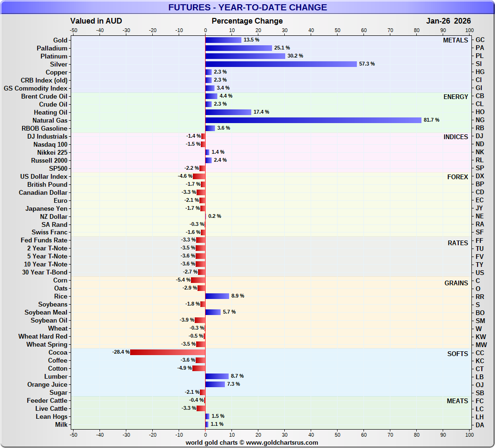Click the SOFTS section heading

point(457,354)
